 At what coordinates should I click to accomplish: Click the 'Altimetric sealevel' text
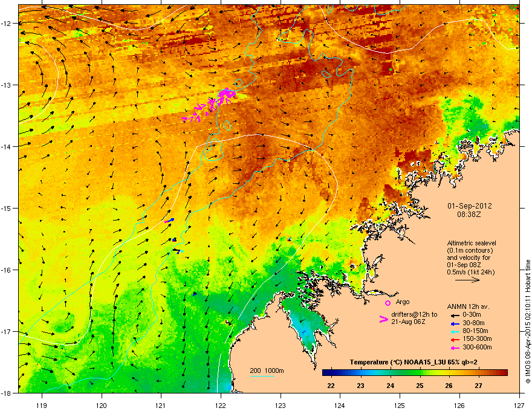472,243
